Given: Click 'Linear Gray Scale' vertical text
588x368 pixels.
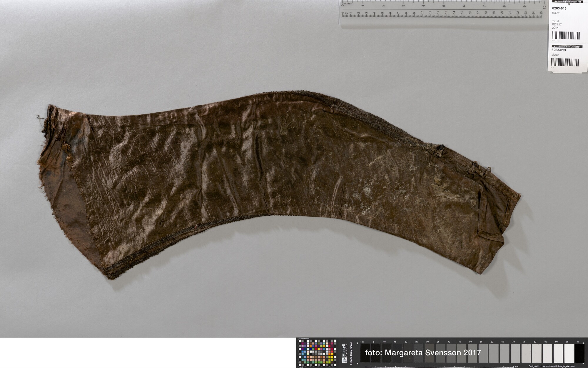Looking at the screenshot, I should click(351, 353).
